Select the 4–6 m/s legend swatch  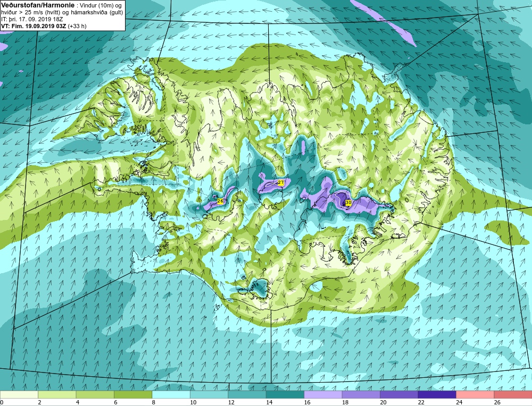tap(95, 394)
